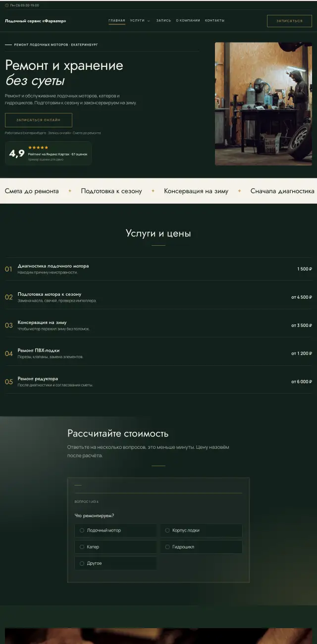Open the Главная menu item
Screen dimensions: 317x644
point(117,21)
